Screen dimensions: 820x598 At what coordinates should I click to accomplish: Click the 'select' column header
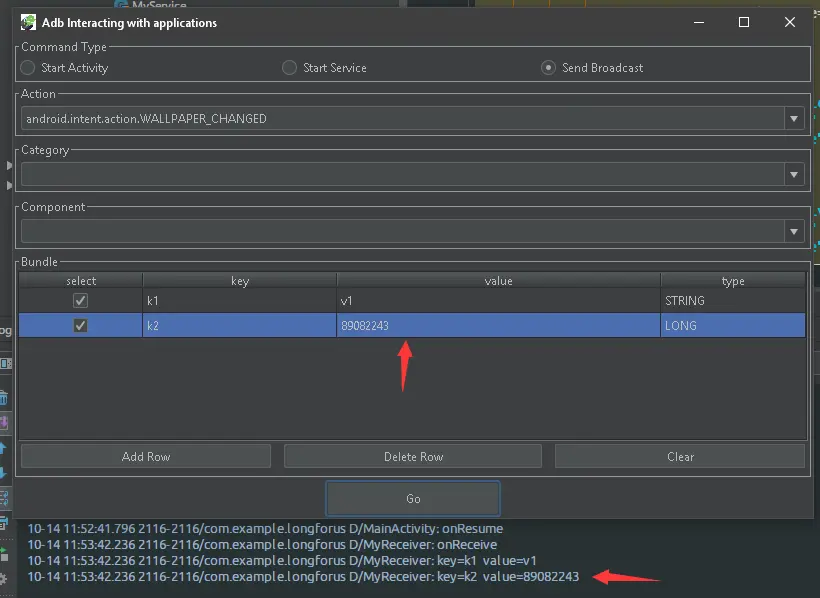click(81, 280)
